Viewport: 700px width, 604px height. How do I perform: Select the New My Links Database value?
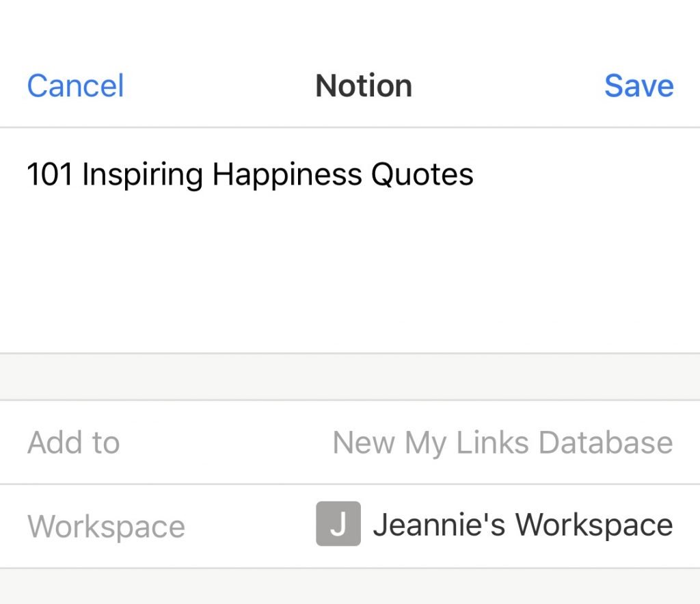(502, 443)
